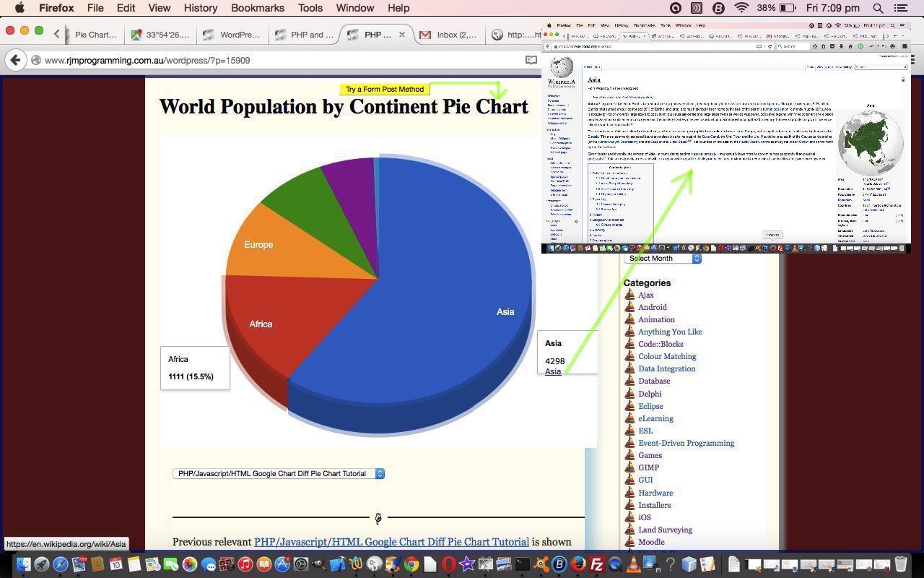Open the App Store from the Dock
The width and height of the screenshot is (924, 578).
(x=282, y=566)
